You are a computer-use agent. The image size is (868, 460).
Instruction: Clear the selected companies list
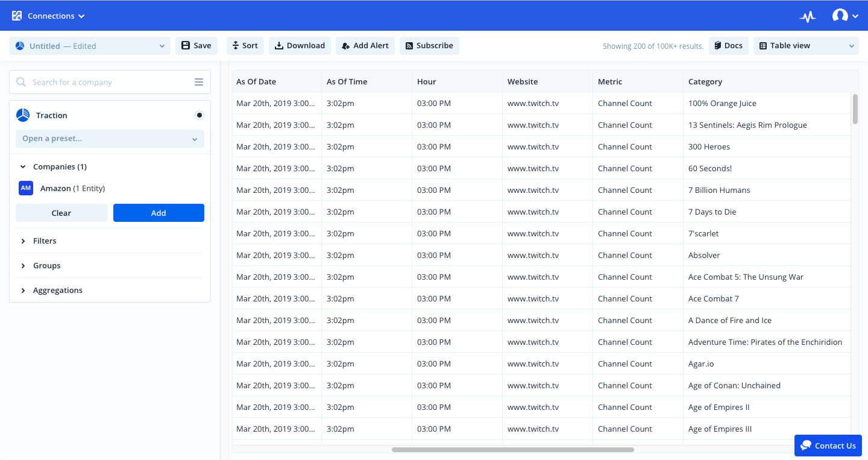(61, 213)
